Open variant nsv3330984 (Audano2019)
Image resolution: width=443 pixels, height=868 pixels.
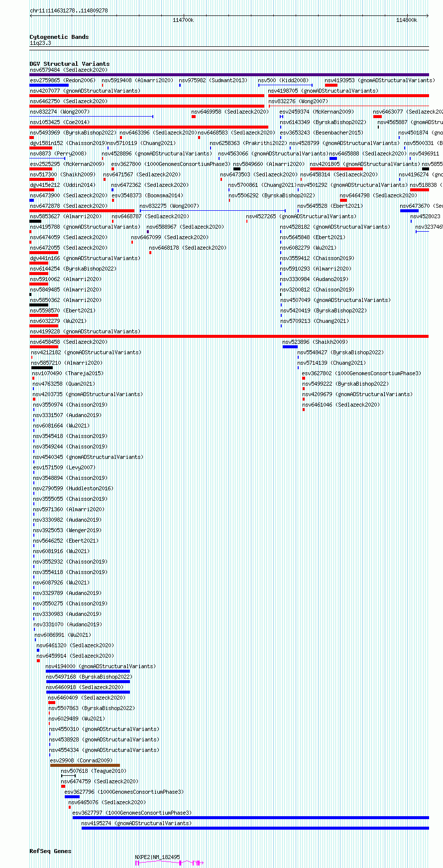[x=314, y=279]
